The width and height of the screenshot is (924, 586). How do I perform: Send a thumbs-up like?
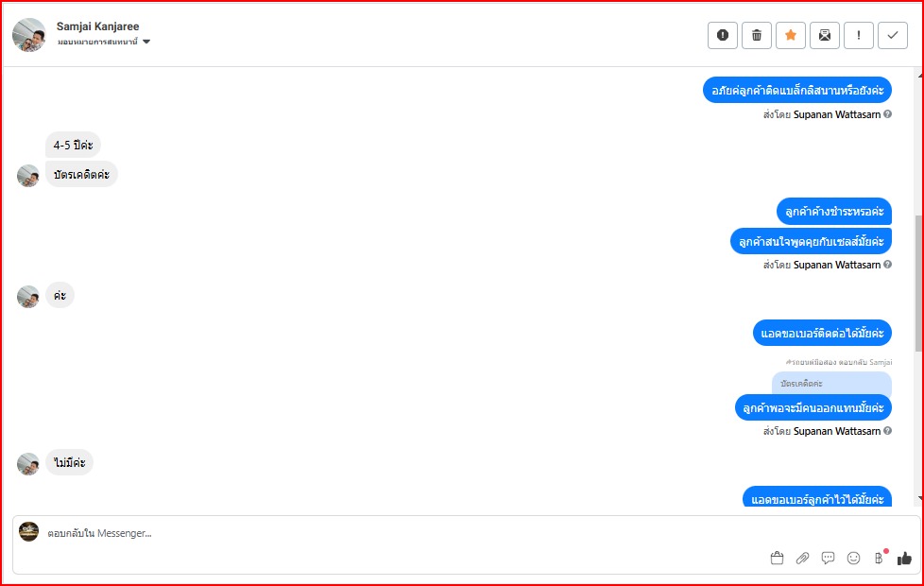point(904,558)
